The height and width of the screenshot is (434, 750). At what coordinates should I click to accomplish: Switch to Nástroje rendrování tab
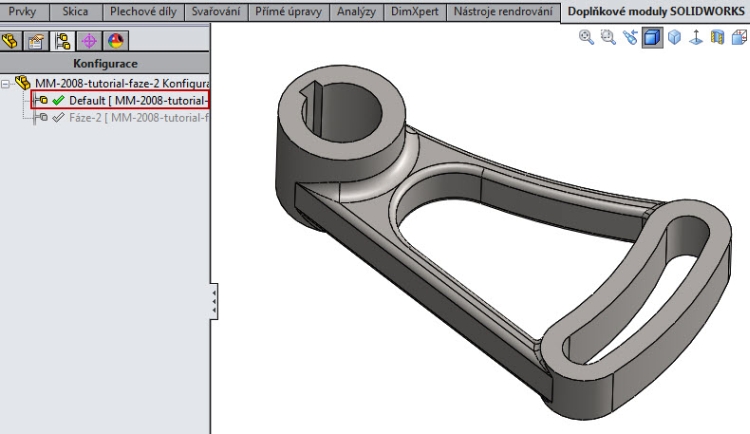click(503, 11)
